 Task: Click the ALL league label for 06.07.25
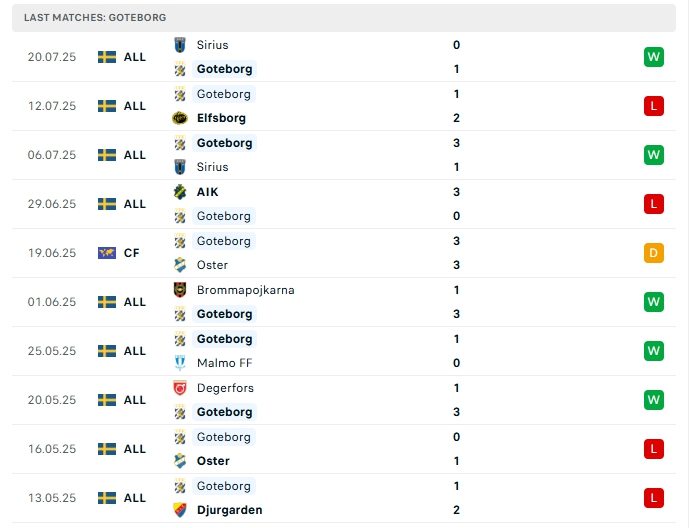point(135,155)
